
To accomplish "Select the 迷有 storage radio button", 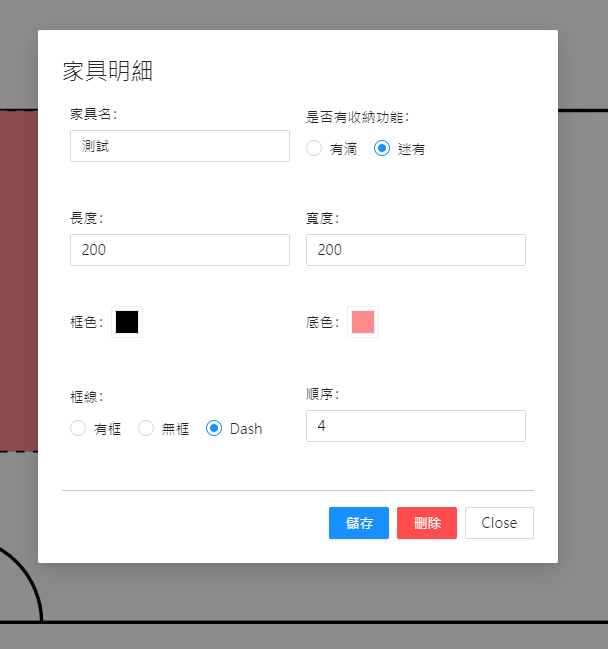I will click(382, 148).
